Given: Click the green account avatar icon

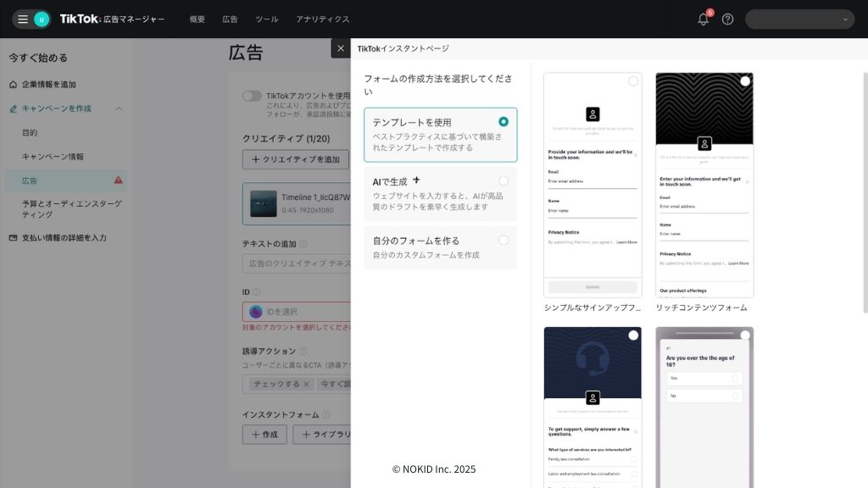Looking at the screenshot, I should pyautogui.click(x=42, y=19).
